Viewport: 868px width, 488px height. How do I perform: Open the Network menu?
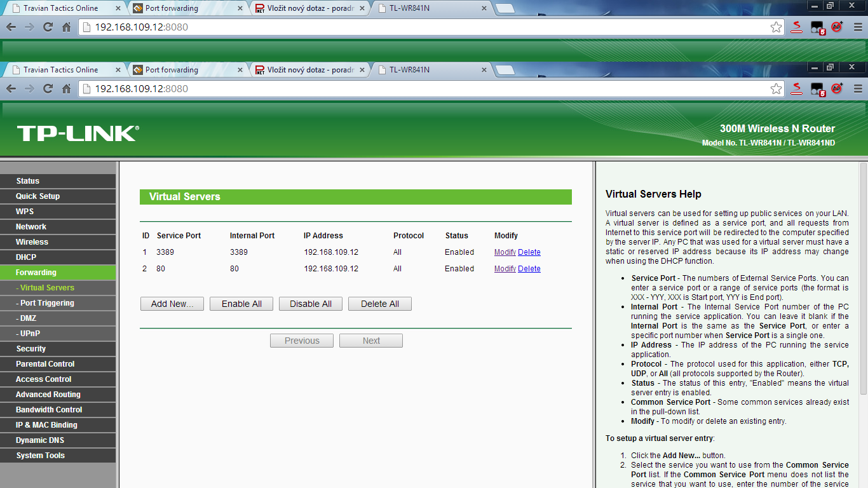click(58, 227)
